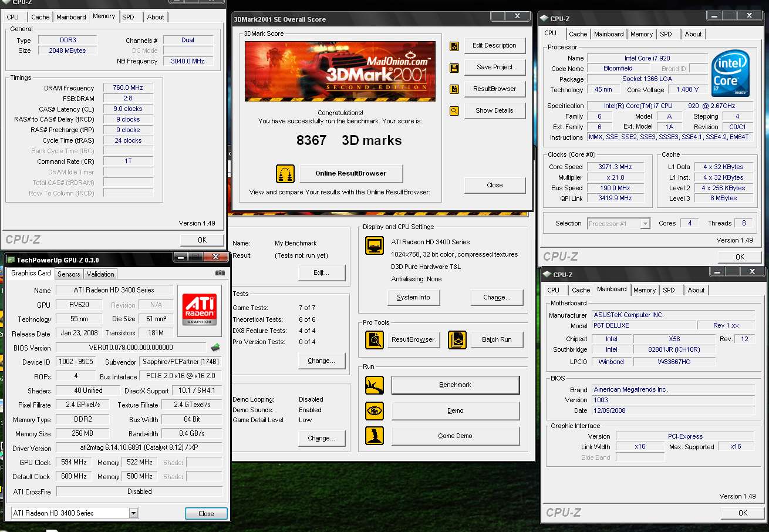769x532 pixels.
Task: Select the Graphics Card tab in GPU-Z
Action: (31, 273)
